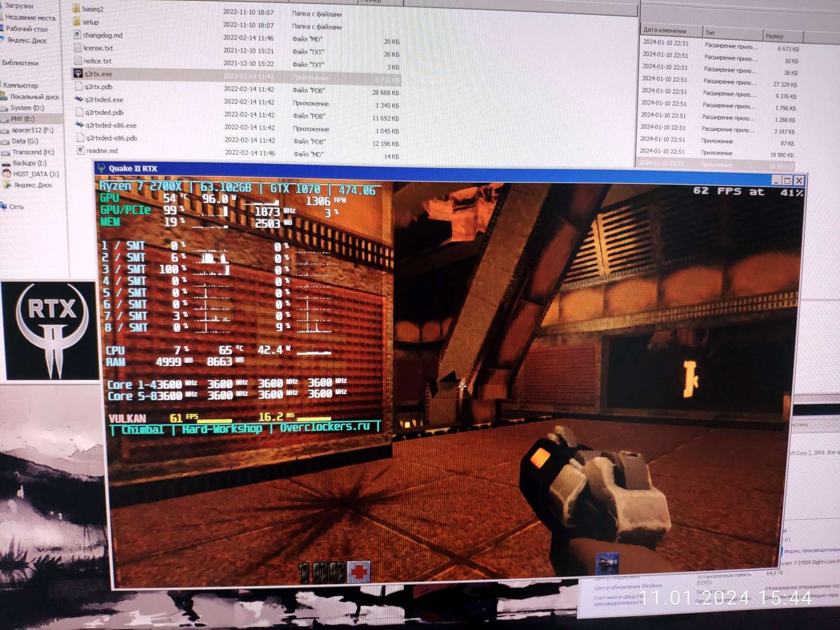Open the Data (G:) drive
Viewport: 840px width, 630px height.
point(25,141)
